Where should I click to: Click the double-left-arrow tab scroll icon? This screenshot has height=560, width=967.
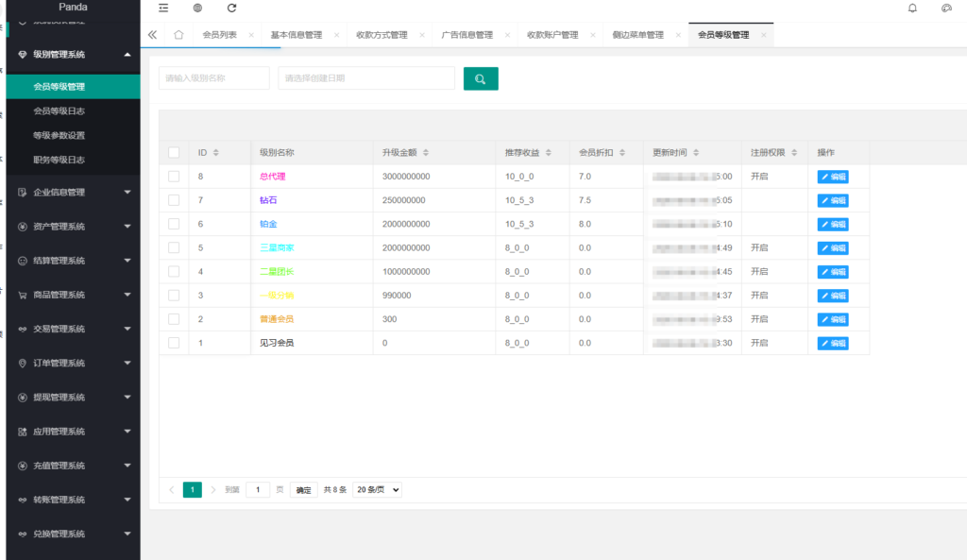click(x=152, y=33)
